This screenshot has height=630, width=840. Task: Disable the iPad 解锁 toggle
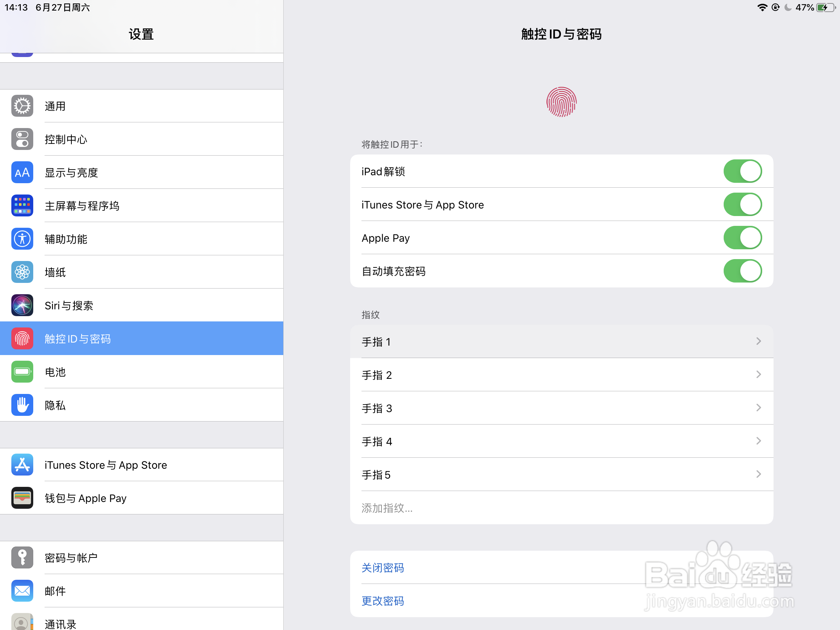point(743,171)
